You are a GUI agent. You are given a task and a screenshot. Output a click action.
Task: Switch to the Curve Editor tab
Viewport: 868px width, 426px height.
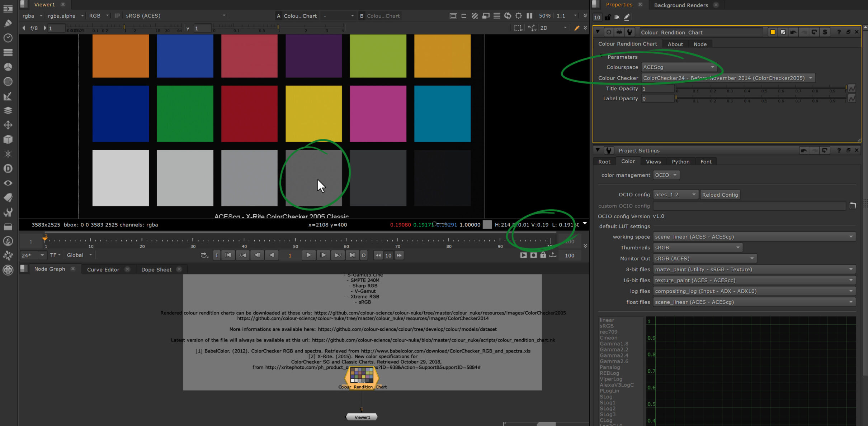click(x=103, y=269)
